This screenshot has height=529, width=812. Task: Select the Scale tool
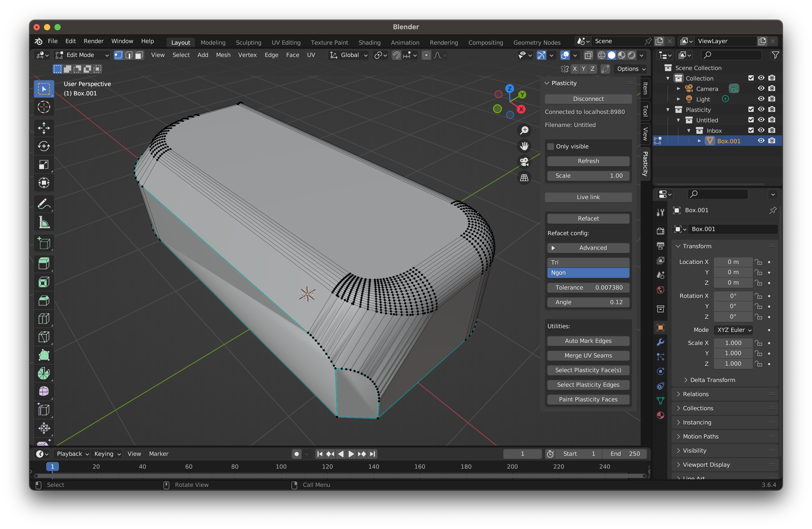44,165
